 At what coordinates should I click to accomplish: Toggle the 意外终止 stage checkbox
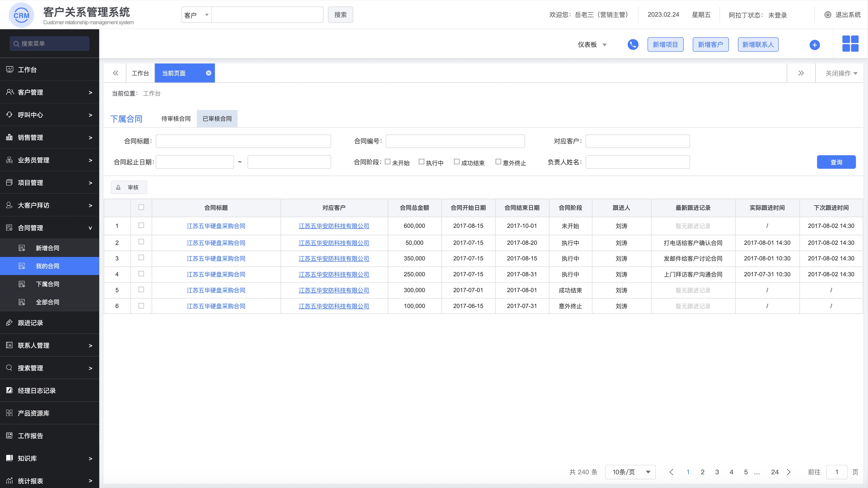(x=498, y=162)
